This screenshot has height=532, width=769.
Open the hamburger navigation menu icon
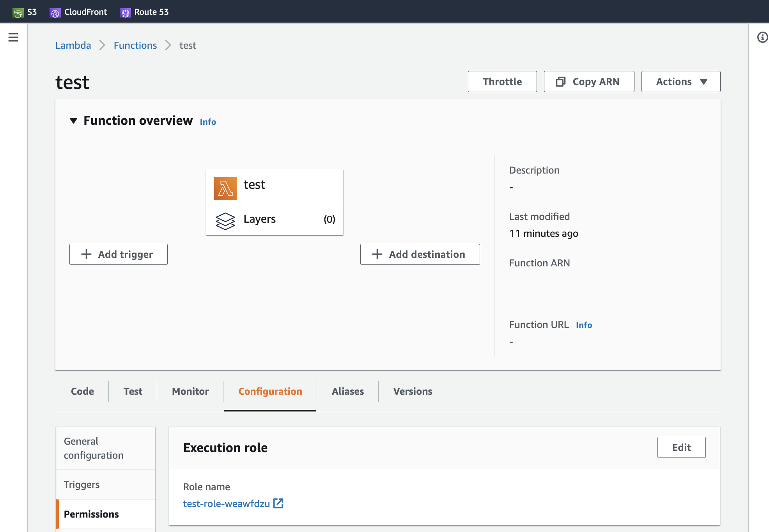pos(13,37)
